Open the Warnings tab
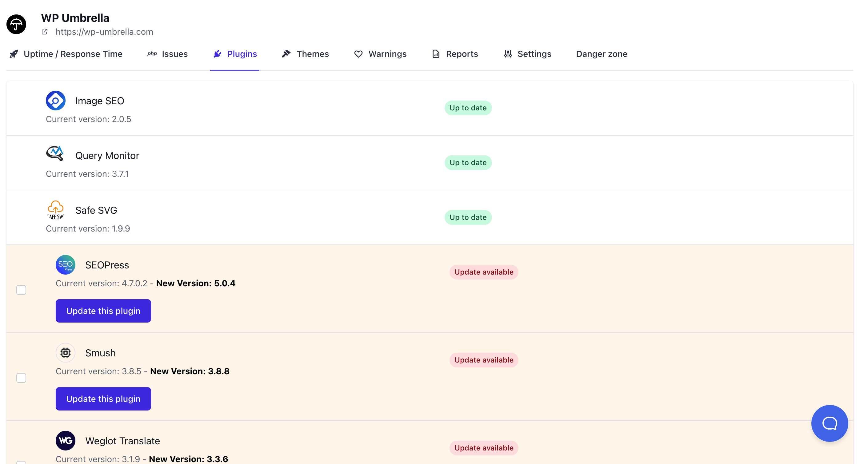Viewport: 868px width, 464px height. [x=380, y=54]
